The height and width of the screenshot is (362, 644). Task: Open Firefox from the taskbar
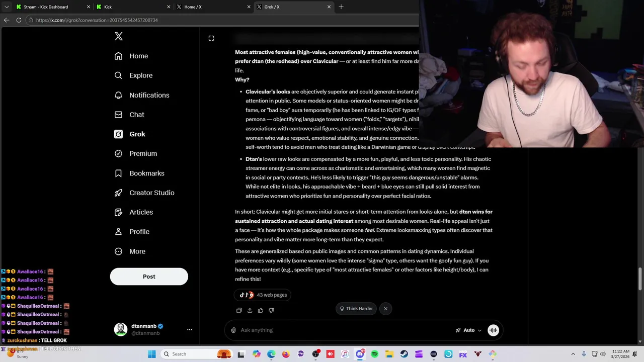point(286,354)
